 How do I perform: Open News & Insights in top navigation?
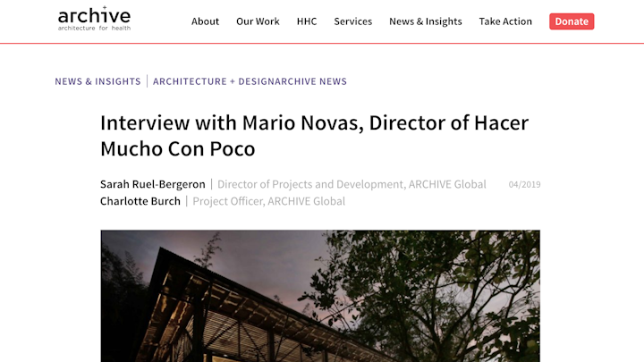click(426, 21)
